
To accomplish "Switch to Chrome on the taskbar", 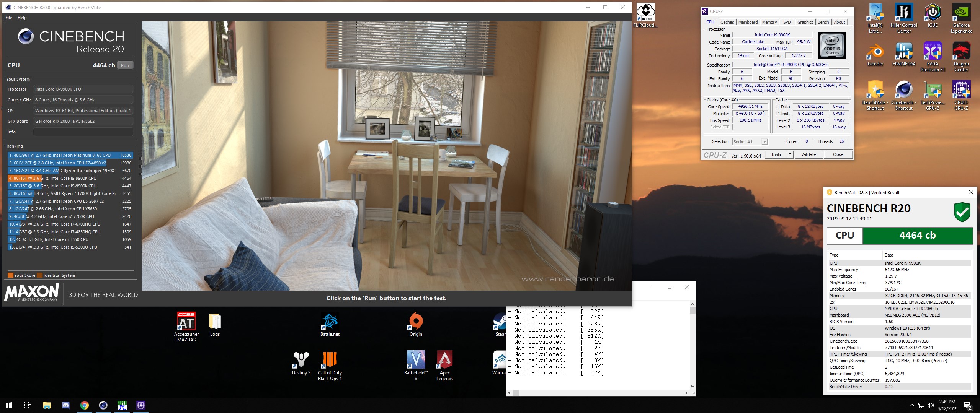I will coord(84,405).
